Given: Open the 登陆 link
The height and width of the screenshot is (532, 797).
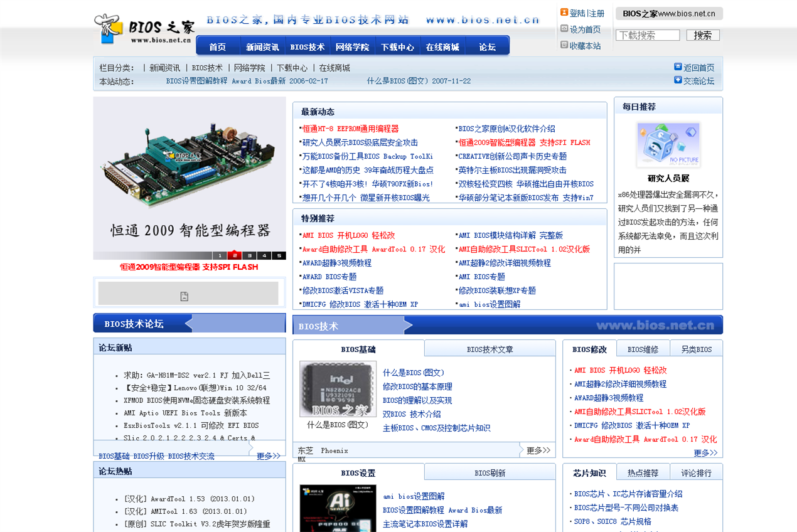Looking at the screenshot, I should pyautogui.click(x=577, y=13).
